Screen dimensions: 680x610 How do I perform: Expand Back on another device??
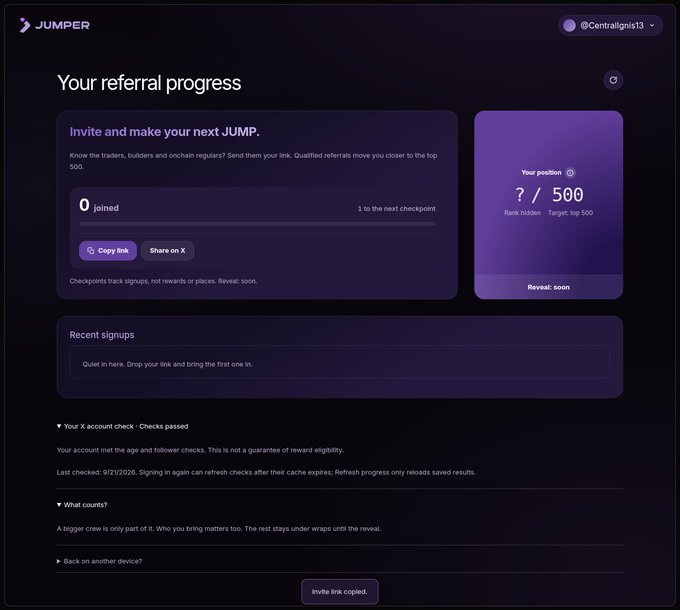(99, 561)
